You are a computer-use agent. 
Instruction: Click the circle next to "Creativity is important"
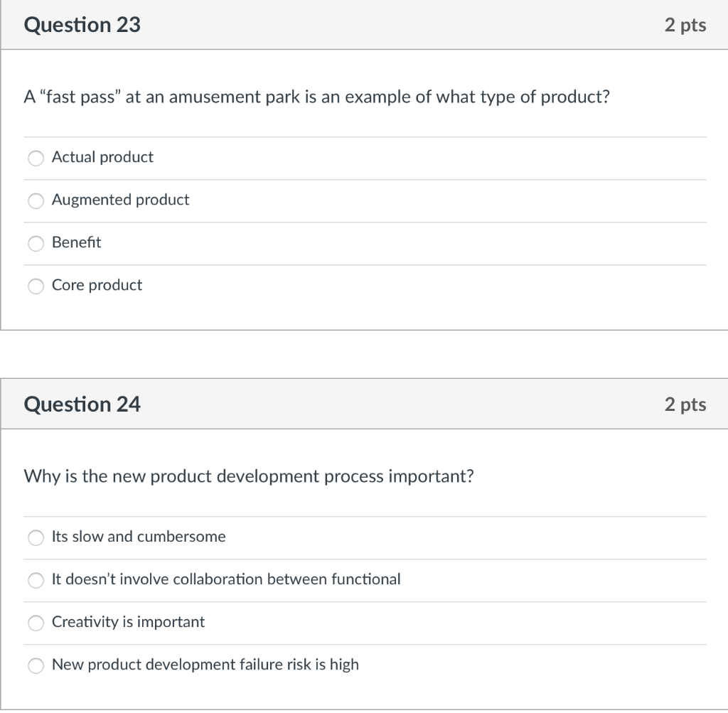(36, 623)
